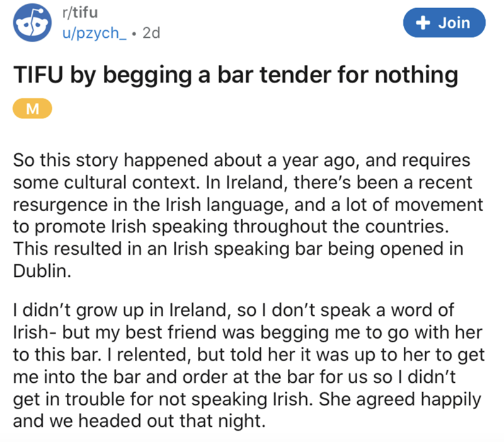Click the plus icon on Join button
This screenshot has height=442, width=504.
[424, 23]
